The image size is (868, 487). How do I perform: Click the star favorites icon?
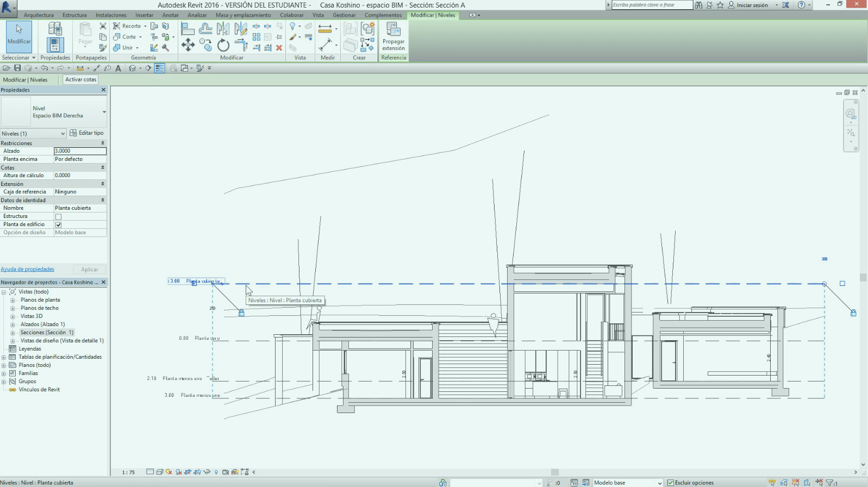pos(720,5)
